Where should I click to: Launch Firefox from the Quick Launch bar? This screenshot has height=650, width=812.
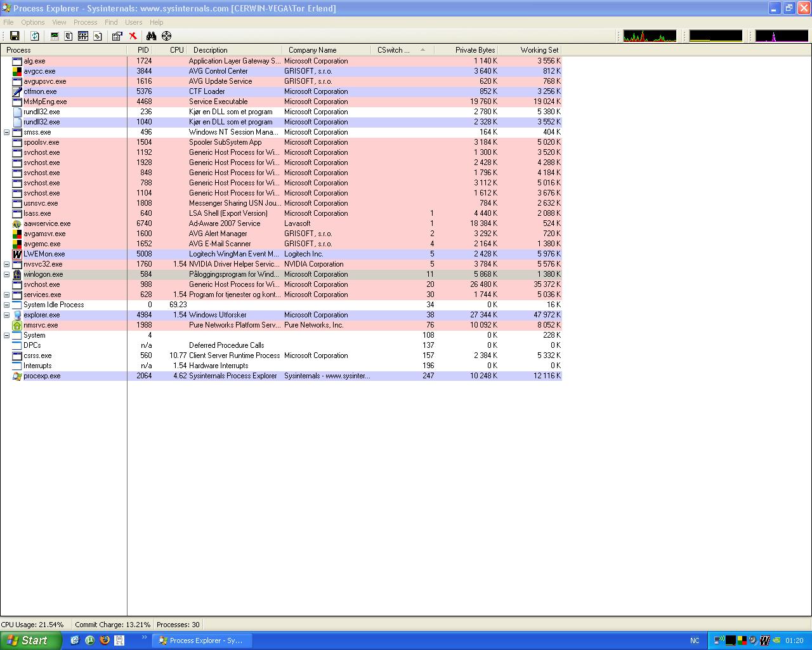(105, 640)
